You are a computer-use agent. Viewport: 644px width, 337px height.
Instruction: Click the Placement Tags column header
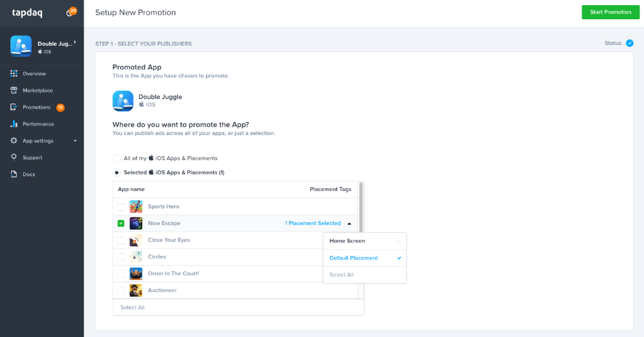(330, 190)
